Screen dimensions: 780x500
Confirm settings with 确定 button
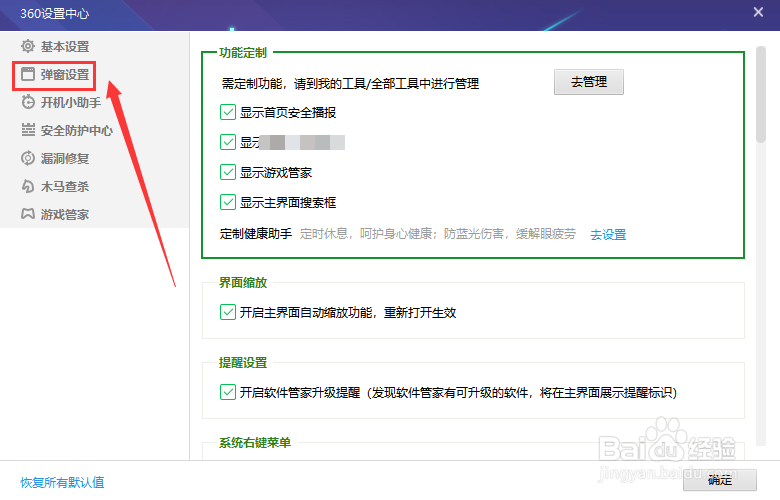720,481
